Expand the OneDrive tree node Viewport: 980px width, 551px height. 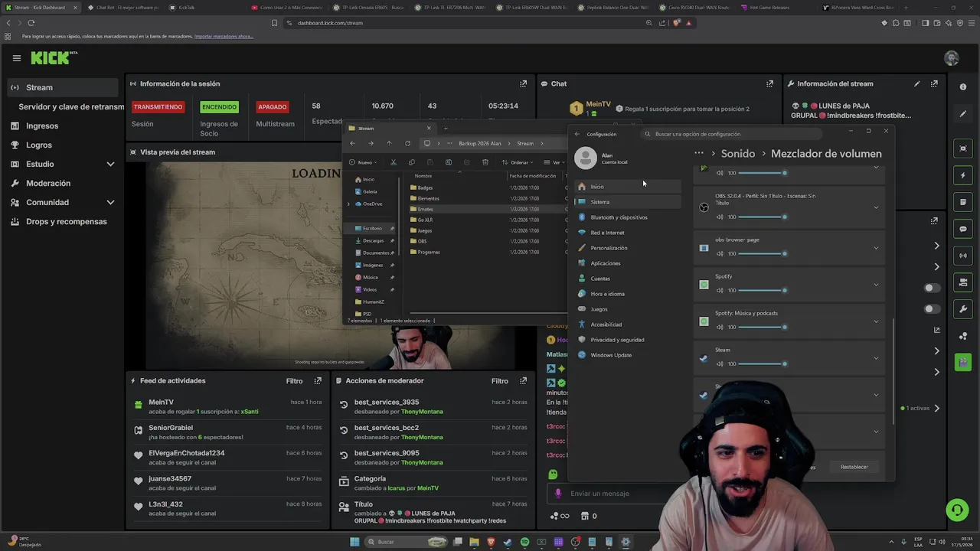349,204
